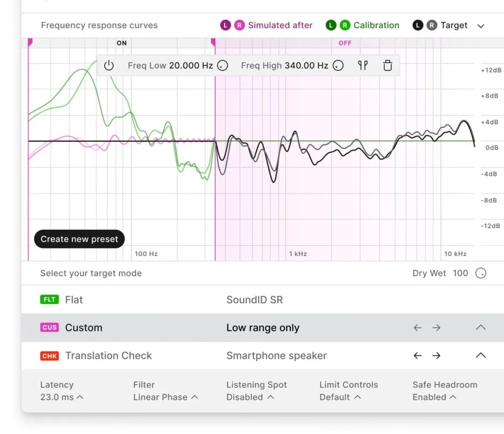
Task: Select the Translation Check target mode
Action: pos(108,356)
